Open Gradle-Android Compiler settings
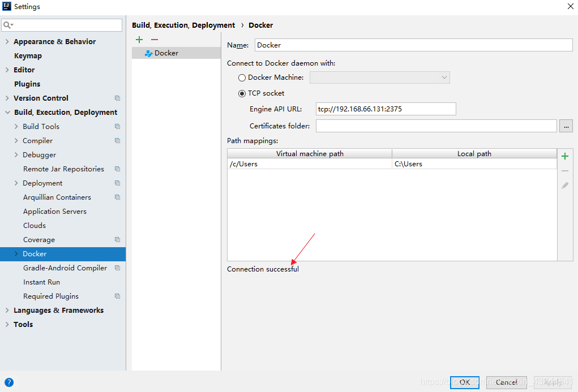 tap(65, 268)
